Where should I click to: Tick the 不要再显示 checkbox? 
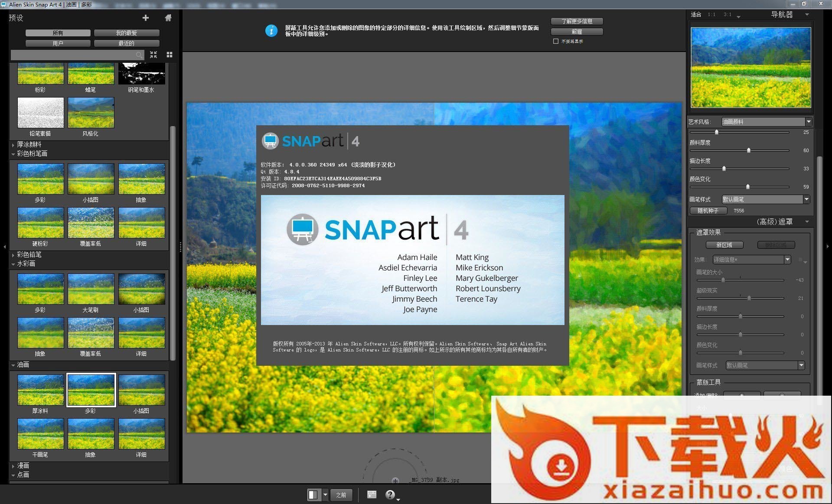pos(555,41)
